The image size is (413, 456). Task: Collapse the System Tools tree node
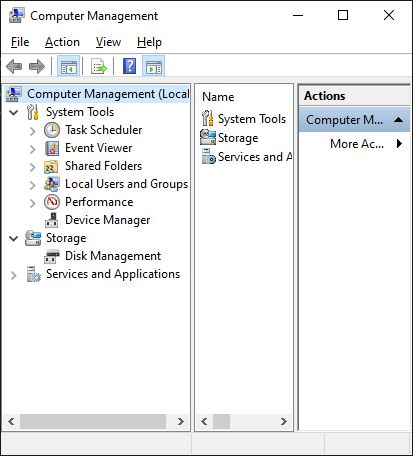[14, 112]
